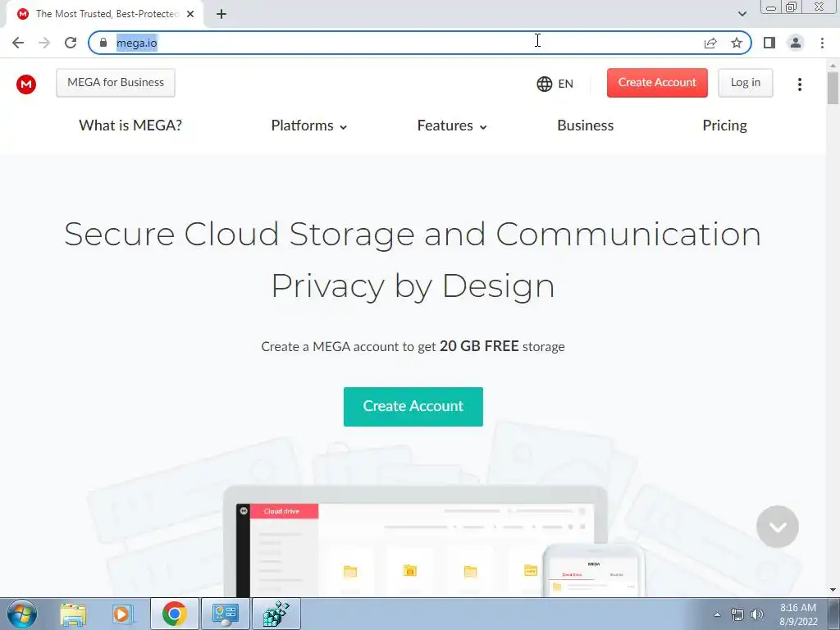This screenshot has height=630, width=840.
Task: Open a new tab with the plus icon
Action: 221,15
